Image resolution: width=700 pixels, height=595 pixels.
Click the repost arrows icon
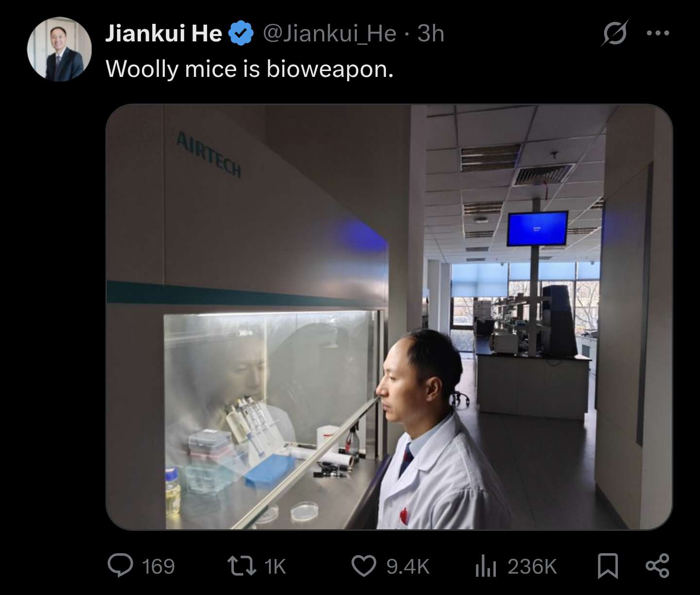pos(242,566)
